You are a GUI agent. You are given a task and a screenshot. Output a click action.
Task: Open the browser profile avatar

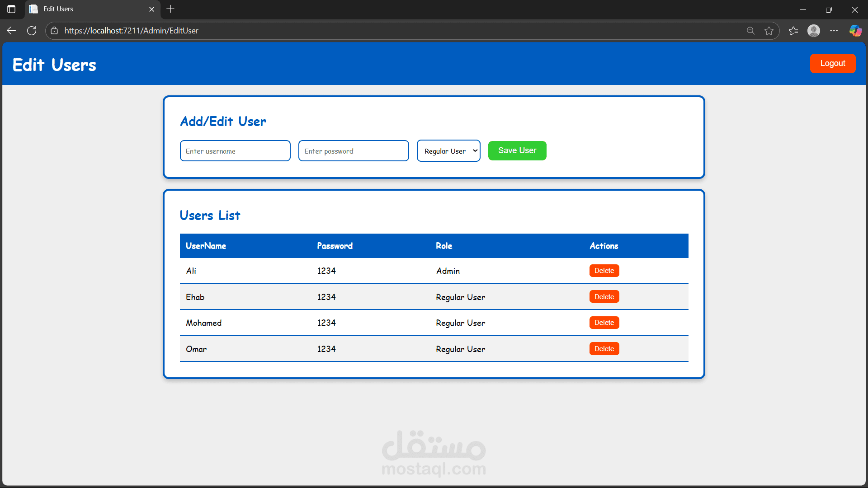[x=814, y=31]
